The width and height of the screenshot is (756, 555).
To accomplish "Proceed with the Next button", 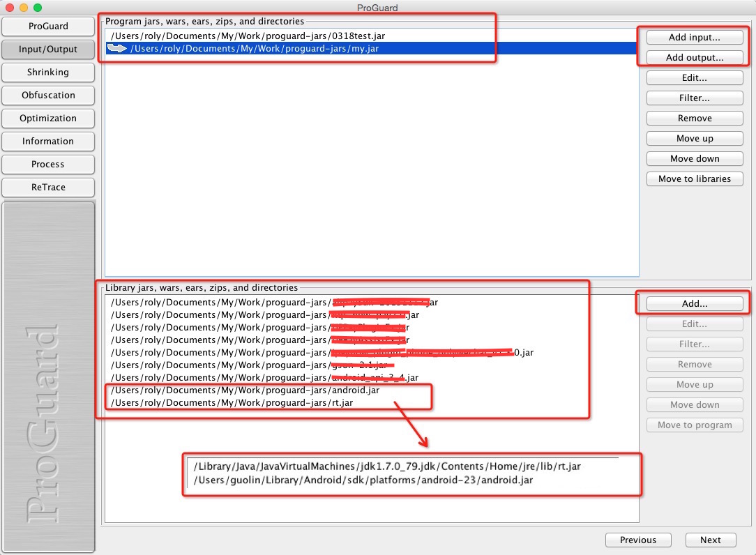I will pyautogui.click(x=710, y=540).
